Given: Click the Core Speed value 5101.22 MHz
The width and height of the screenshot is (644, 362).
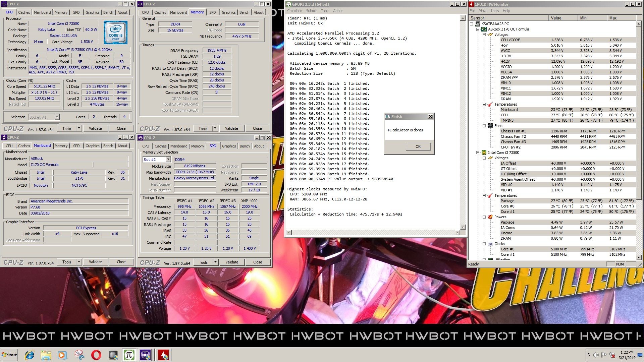Looking at the screenshot, I should coord(44,86).
